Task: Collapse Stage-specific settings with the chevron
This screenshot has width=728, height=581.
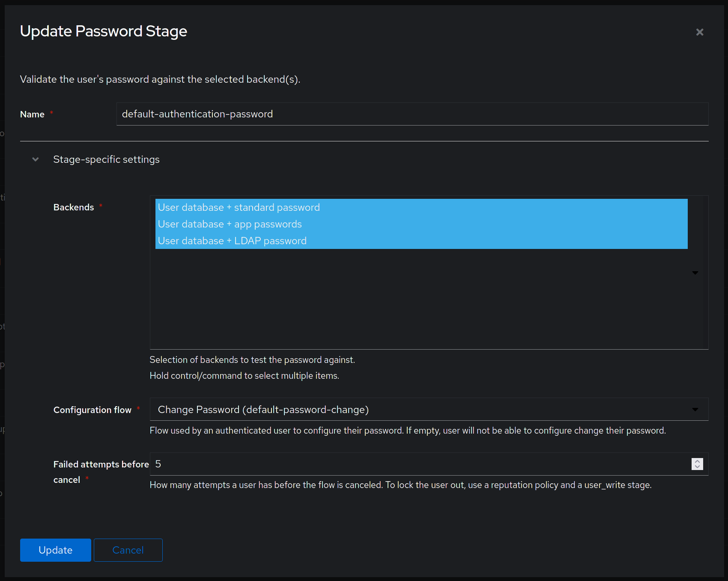Action: pos(36,159)
